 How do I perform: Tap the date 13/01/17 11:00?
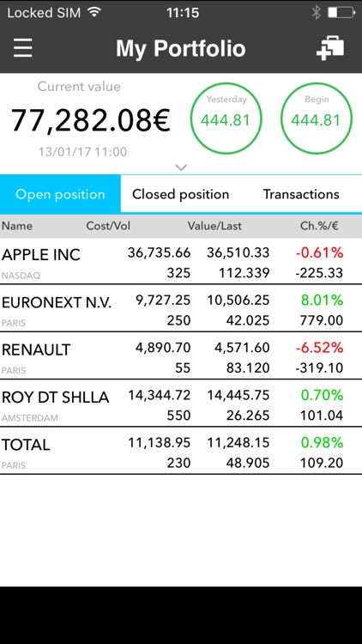(x=83, y=152)
